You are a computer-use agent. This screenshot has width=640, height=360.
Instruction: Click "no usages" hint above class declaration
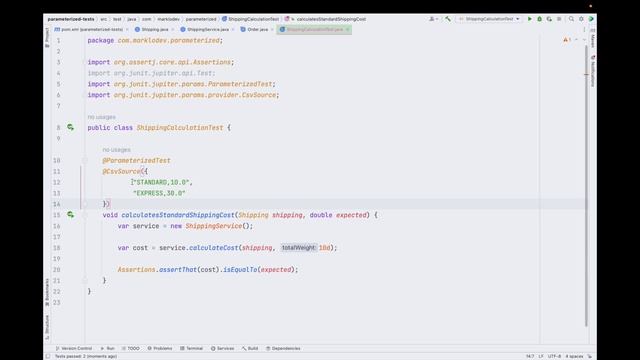pyautogui.click(x=101, y=117)
